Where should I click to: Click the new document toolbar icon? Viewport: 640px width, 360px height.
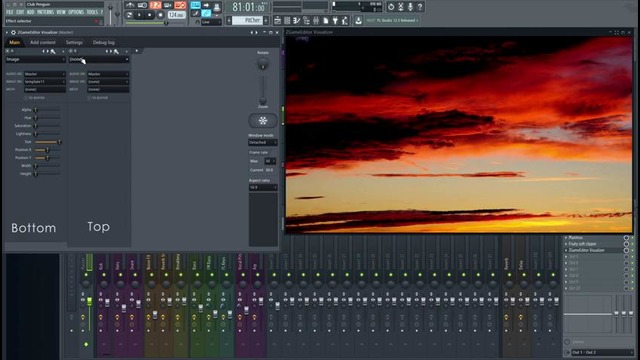pos(326,20)
